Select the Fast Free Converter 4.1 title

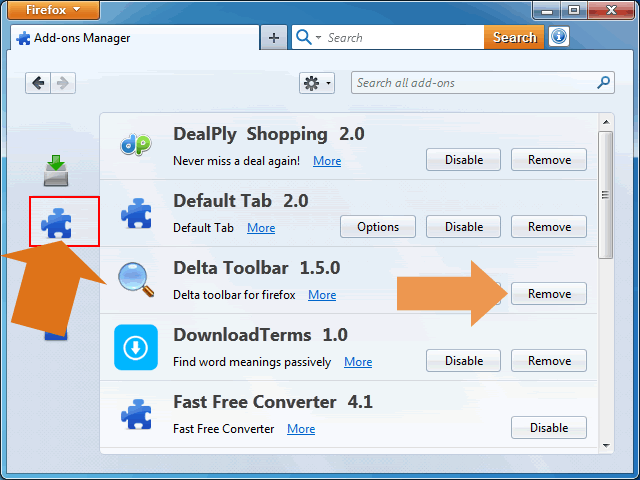click(x=273, y=402)
